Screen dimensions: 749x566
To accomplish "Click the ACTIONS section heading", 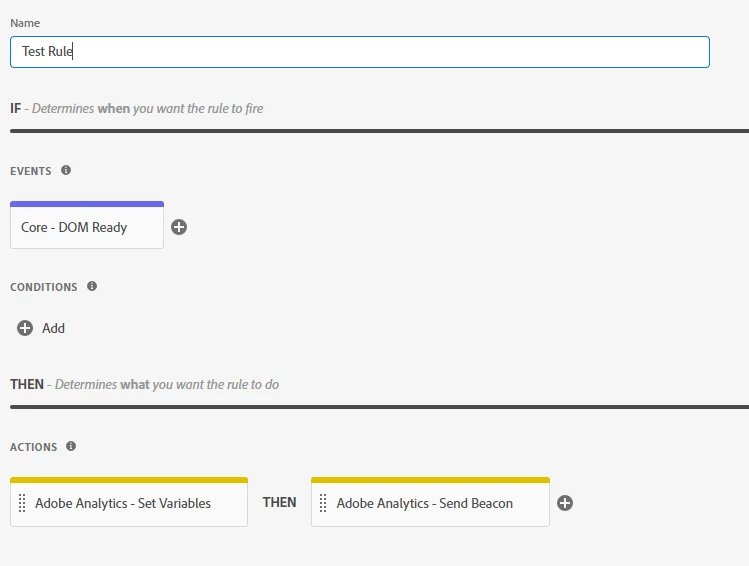I will click(33, 447).
